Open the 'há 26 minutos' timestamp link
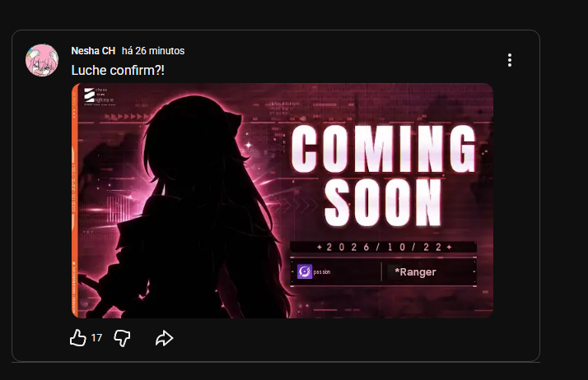Viewport: 588px width, 380px height. point(153,51)
